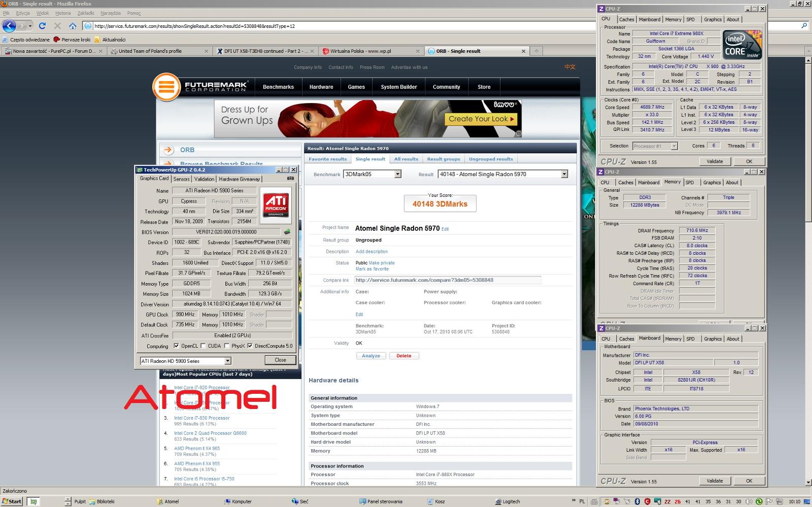Switch to Caches tab in top CPU-Z window
The height and width of the screenshot is (507, 812).
click(627, 19)
